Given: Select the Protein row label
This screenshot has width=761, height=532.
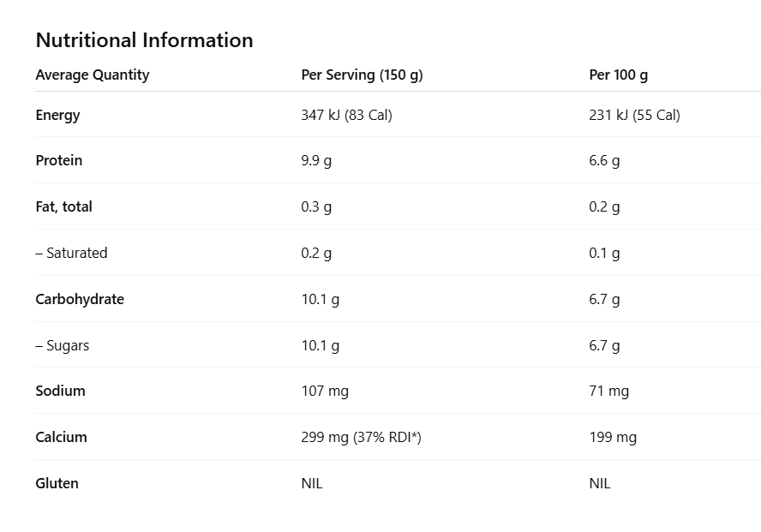Looking at the screenshot, I should 59,160.
